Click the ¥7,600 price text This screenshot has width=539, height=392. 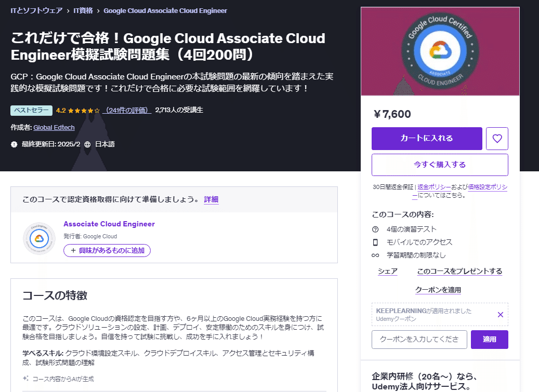(x=392, y=114)
